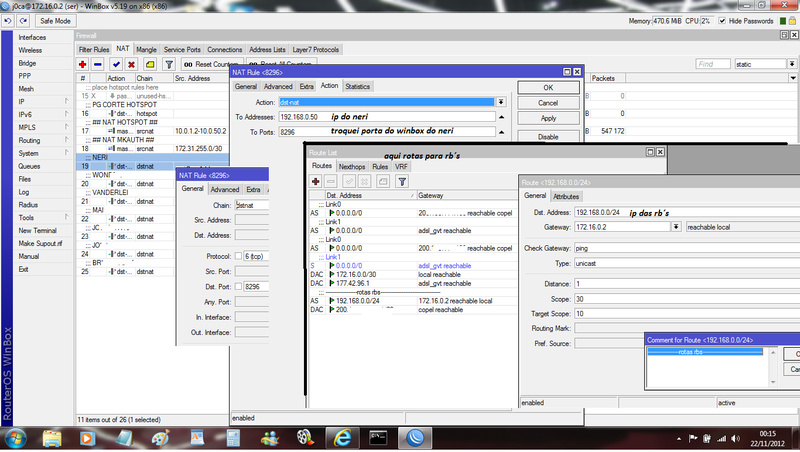Remove selected NAT rule with blue minus

[x=98, y=64]
